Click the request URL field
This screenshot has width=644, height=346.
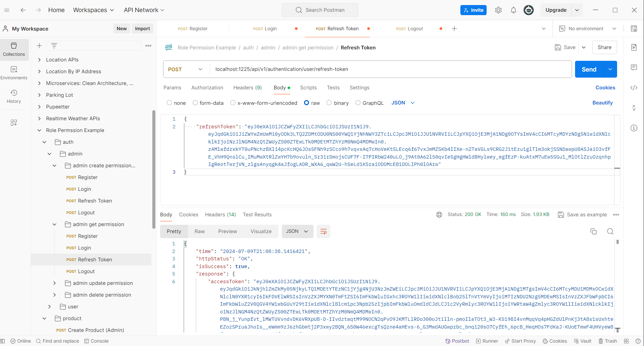coord(390,69)
